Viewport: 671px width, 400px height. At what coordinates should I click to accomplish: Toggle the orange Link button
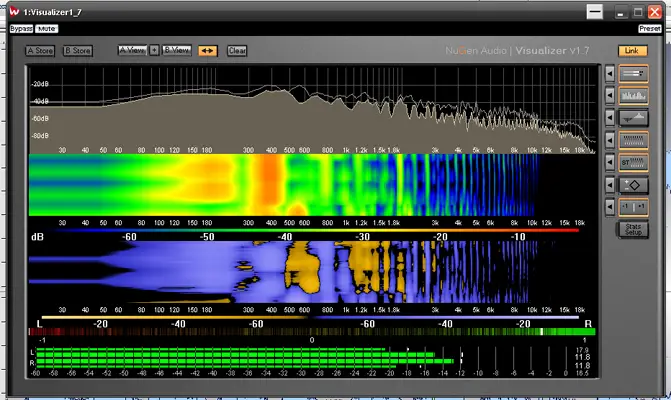[631, 50]
